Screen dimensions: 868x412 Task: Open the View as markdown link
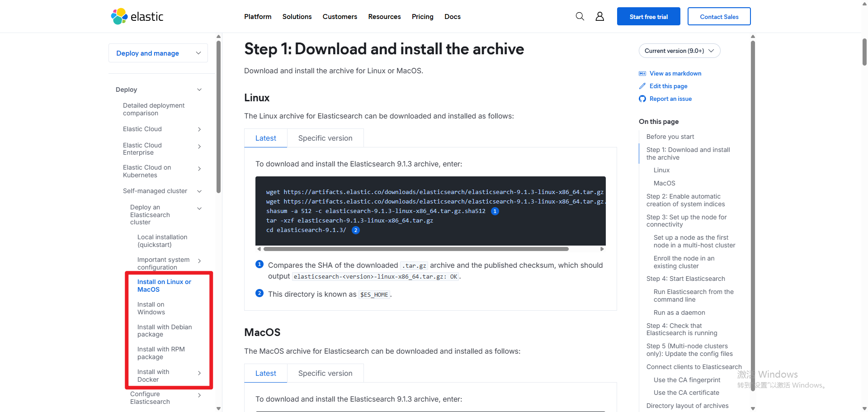click(x=675, y=73)
